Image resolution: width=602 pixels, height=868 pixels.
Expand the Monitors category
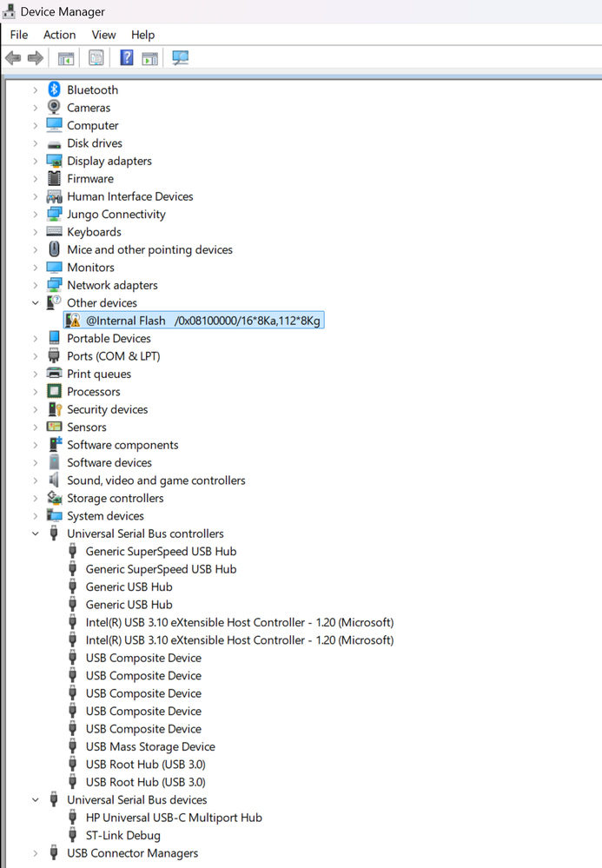(36, 268)
